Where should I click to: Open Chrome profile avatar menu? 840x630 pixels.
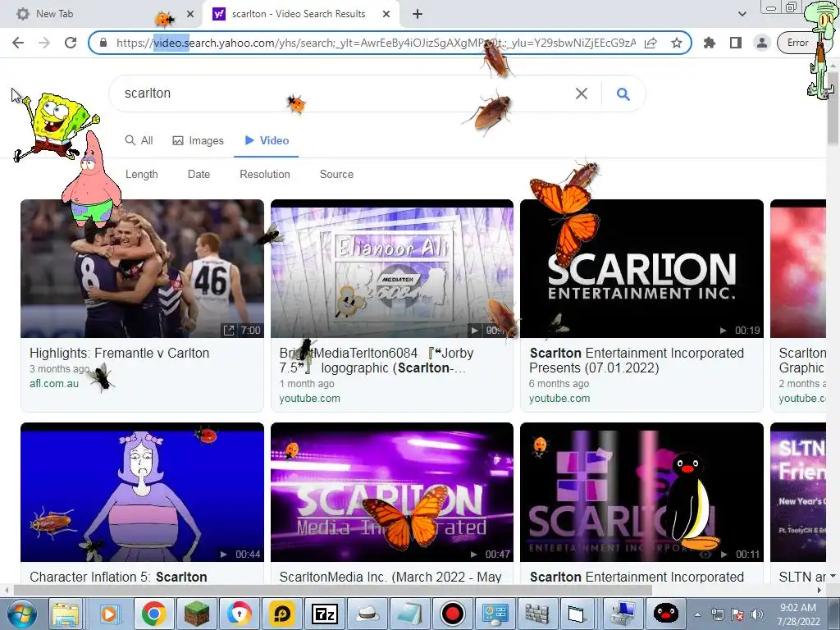pos(761,43)
